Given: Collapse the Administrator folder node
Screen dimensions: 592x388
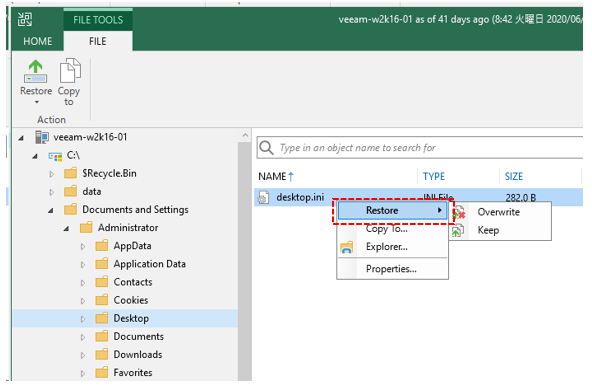Looking at the screenshot, I should pyautogui.click(x=66, y=229).
